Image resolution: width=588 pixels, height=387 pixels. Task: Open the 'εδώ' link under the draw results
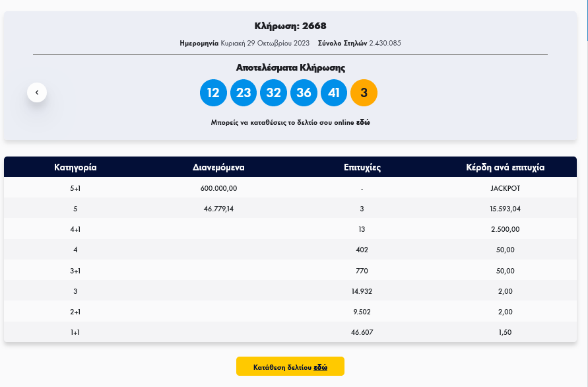(x=363, y=123)
